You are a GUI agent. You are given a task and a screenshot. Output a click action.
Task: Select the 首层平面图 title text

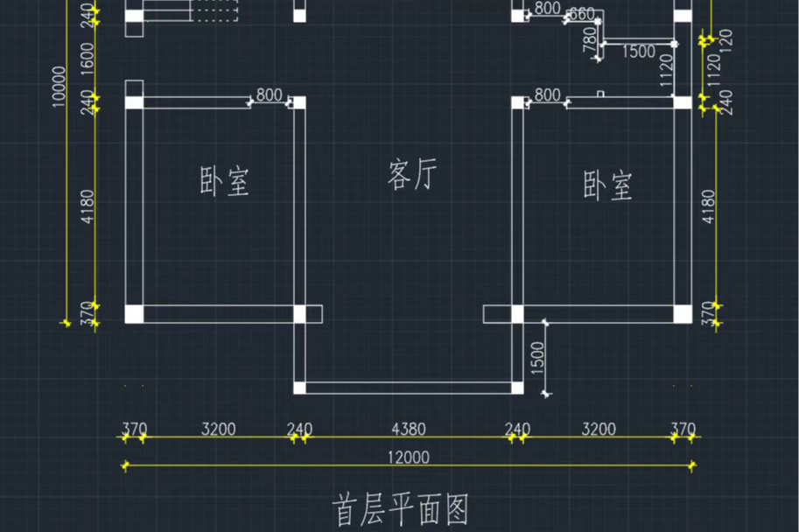401,505
